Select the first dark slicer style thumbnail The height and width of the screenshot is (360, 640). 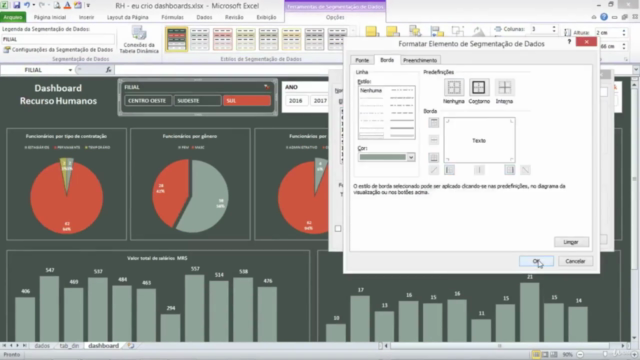click(176, 40)
